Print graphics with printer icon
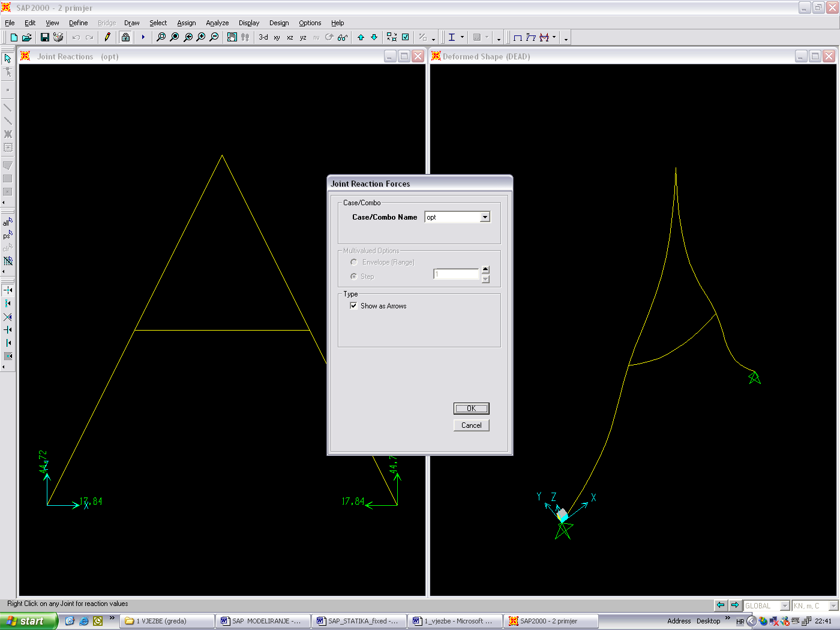 click(58, 37)
